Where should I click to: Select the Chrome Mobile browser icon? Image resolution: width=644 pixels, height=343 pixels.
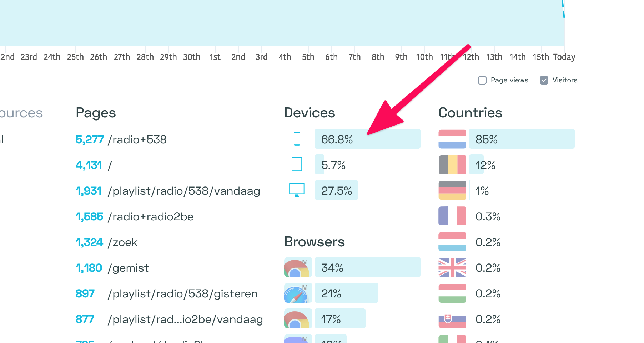(297, 267)
